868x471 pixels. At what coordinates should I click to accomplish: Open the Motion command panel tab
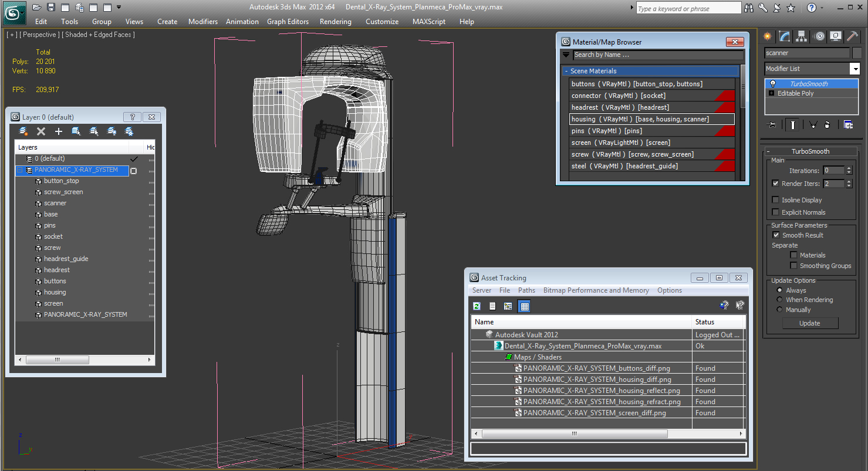(819, 36)
